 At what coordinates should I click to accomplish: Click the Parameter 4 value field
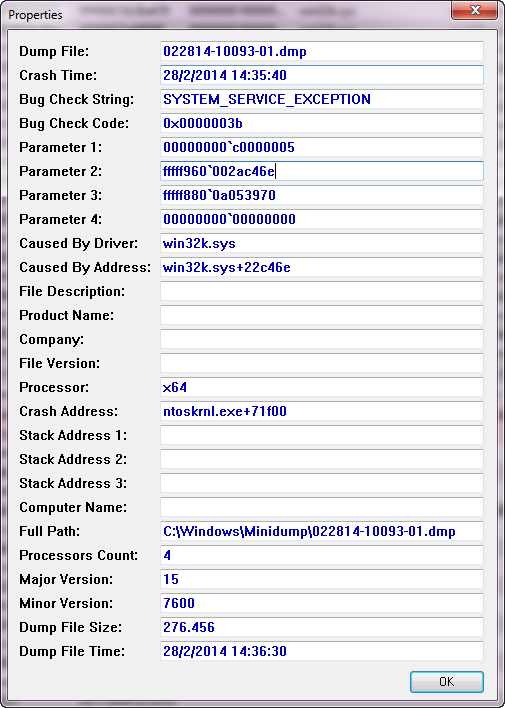(x=322, y=219)
